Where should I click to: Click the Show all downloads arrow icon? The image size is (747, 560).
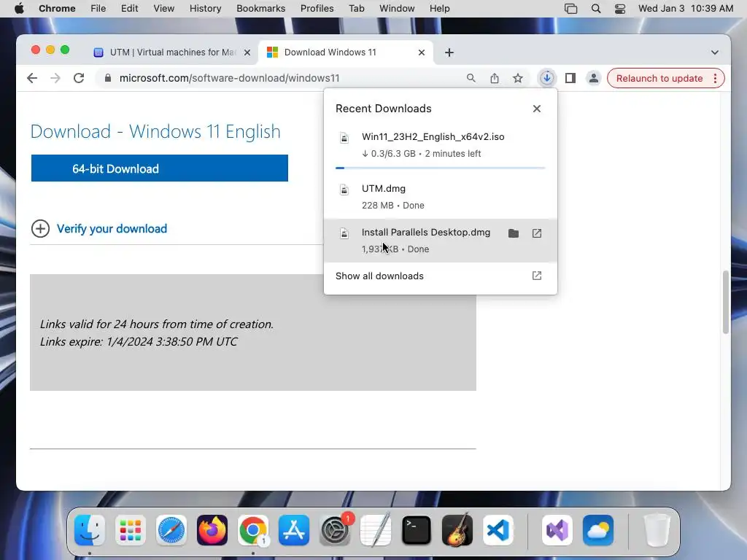[537, 276]
